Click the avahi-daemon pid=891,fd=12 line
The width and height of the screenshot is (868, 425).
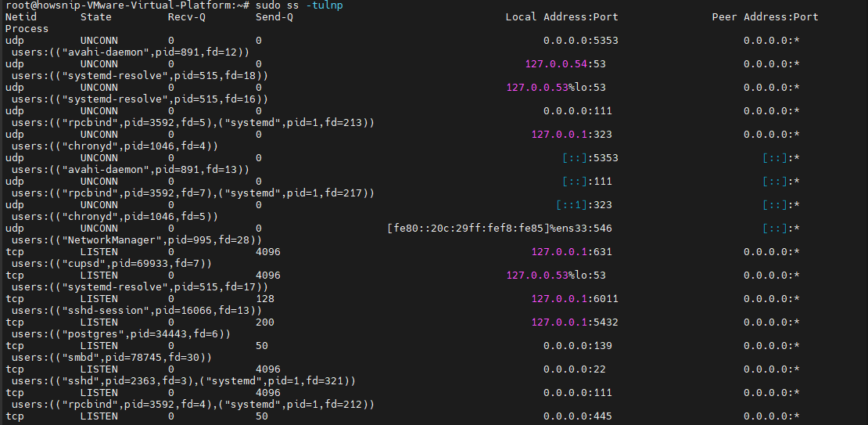(x=130, y=52)
